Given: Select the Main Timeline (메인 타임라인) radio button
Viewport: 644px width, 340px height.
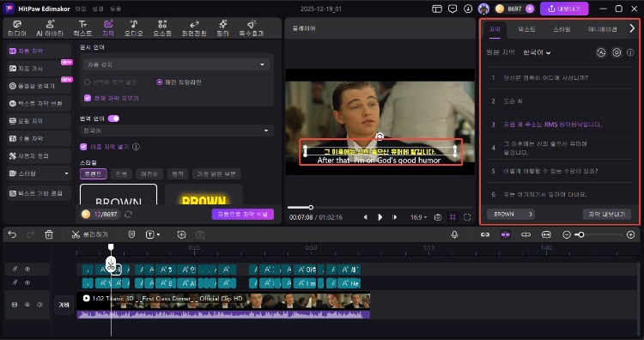Looking at the screenshot, I should 160,82.
